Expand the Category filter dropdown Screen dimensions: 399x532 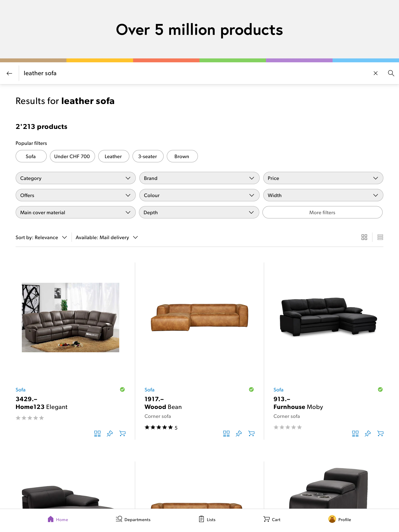[75, 178]
